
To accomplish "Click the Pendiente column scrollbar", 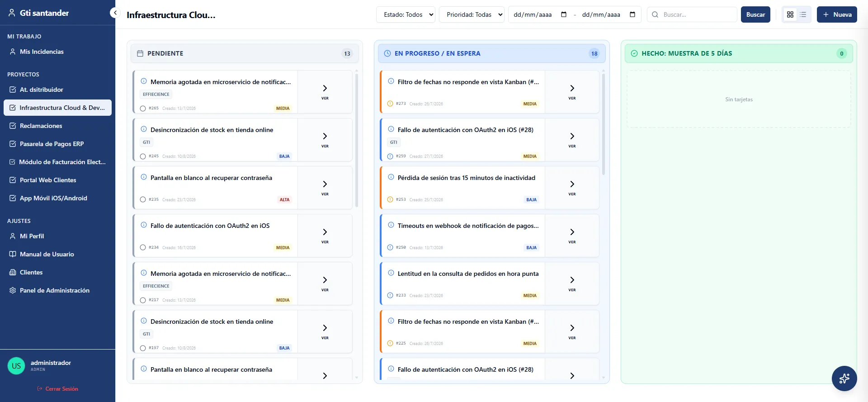I will tap(357, 140).
